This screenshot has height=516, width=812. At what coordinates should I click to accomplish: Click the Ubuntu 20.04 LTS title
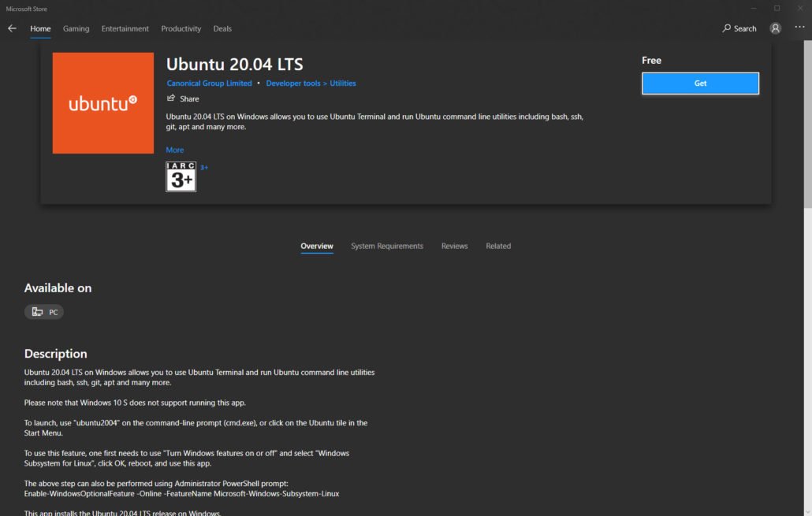coord(235,64)
